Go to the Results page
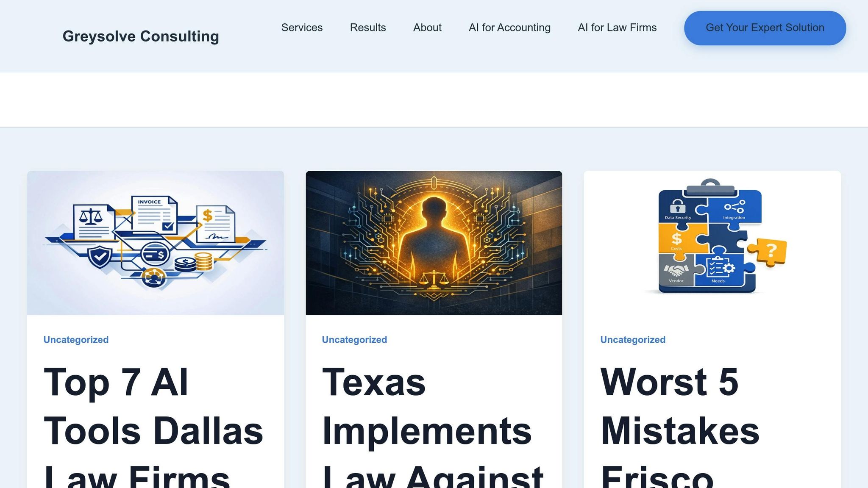 (x=367, y=28)
